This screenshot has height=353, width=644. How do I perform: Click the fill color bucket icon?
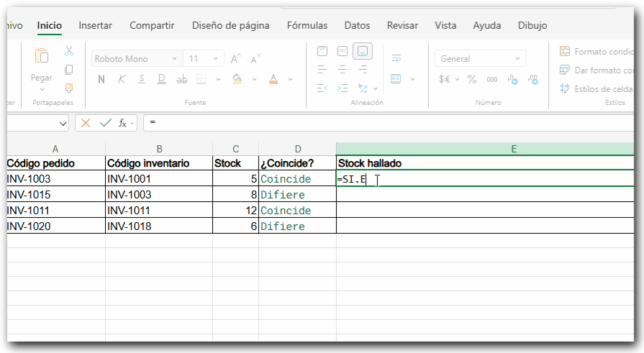click(237, 79)
